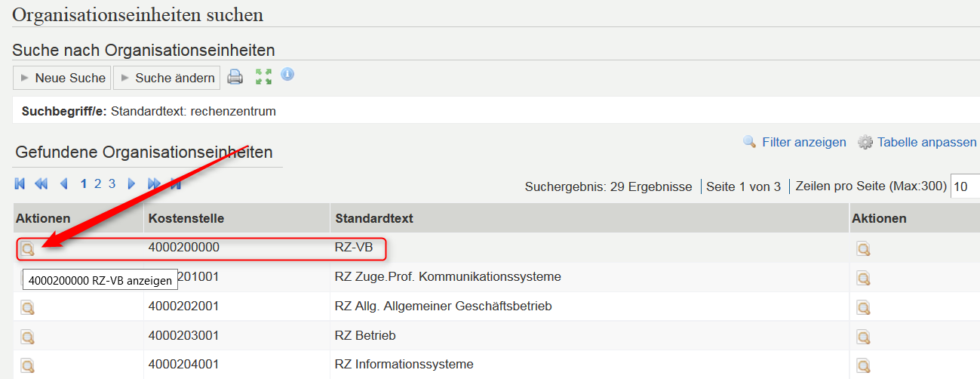Click the rewind pages double arrow
Screen dimensions: 980x379
click(41, 183)
